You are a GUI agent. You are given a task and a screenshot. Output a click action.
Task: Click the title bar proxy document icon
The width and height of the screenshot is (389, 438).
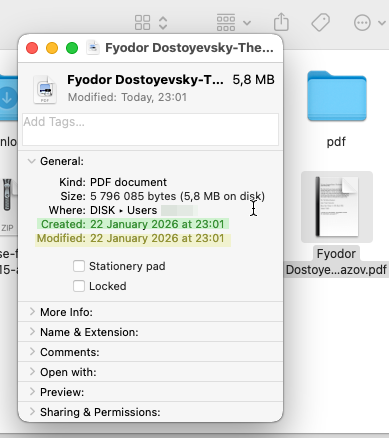point(93,48)
